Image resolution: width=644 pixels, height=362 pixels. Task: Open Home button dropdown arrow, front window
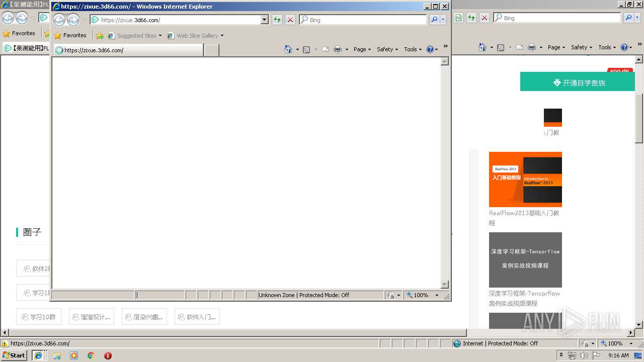coord(297,49)
